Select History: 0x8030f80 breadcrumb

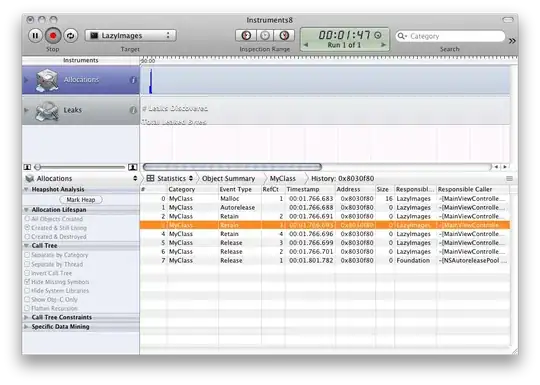pos(342,178)
